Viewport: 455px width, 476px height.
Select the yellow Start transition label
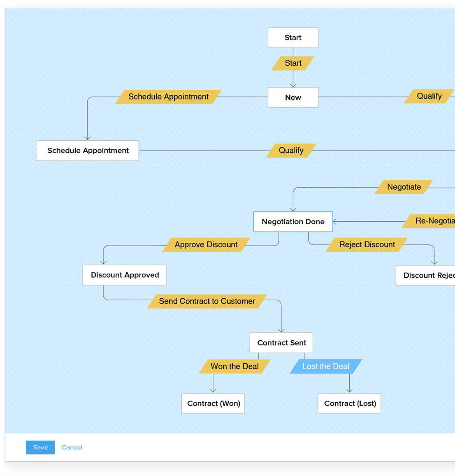(x=293, y=63)
